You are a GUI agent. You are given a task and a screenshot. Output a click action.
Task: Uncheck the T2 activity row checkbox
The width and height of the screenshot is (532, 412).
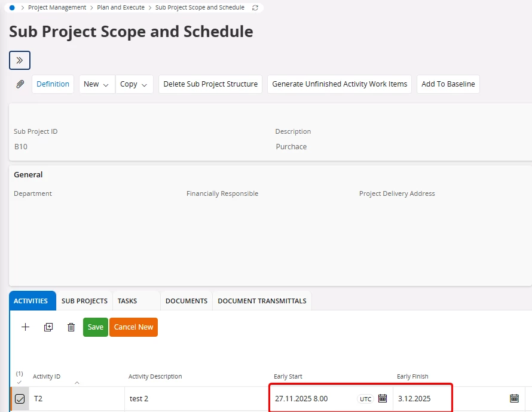pyautogui.click(x=20, y=399)
